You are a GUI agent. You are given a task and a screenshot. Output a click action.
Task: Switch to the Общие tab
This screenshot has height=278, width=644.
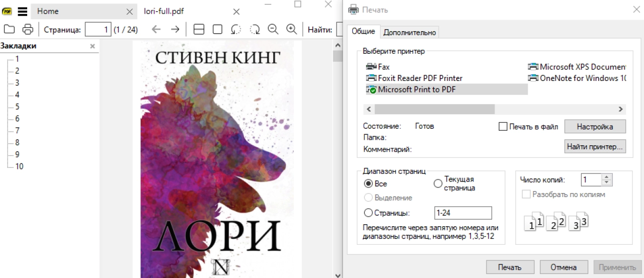pyautogui.click(x=363, y=31)
